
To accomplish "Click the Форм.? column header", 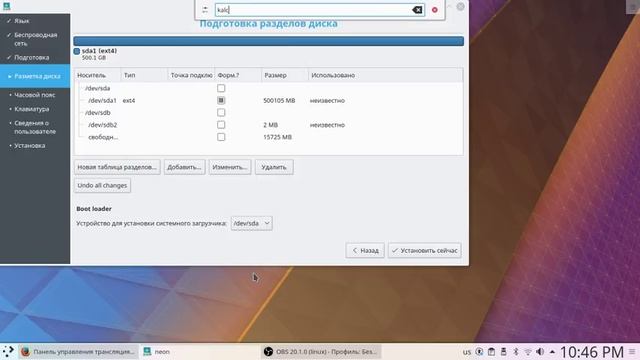I will pyautogui.click(x=238, y=75).
